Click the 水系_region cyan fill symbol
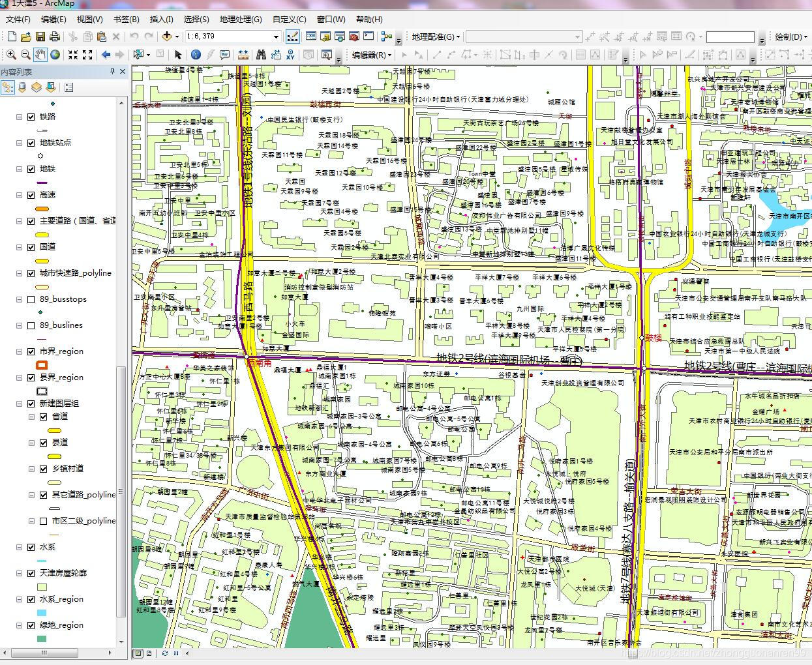This screenshot has height=665, width=812. coord(42,613)
